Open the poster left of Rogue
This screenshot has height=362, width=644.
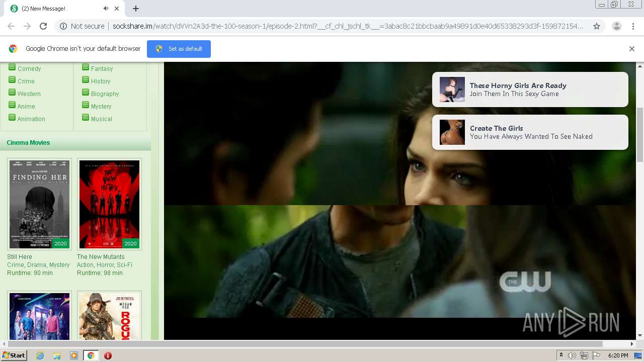(x=39, y=316)
